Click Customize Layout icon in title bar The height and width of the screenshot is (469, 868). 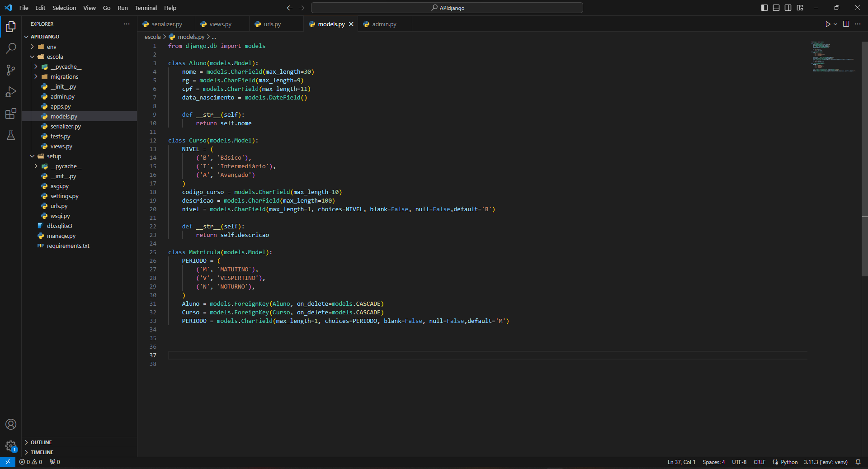click(800, 8)
